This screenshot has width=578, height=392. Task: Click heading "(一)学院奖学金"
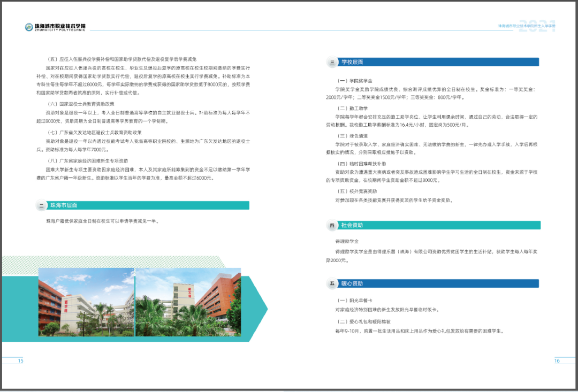click(355, 81)
